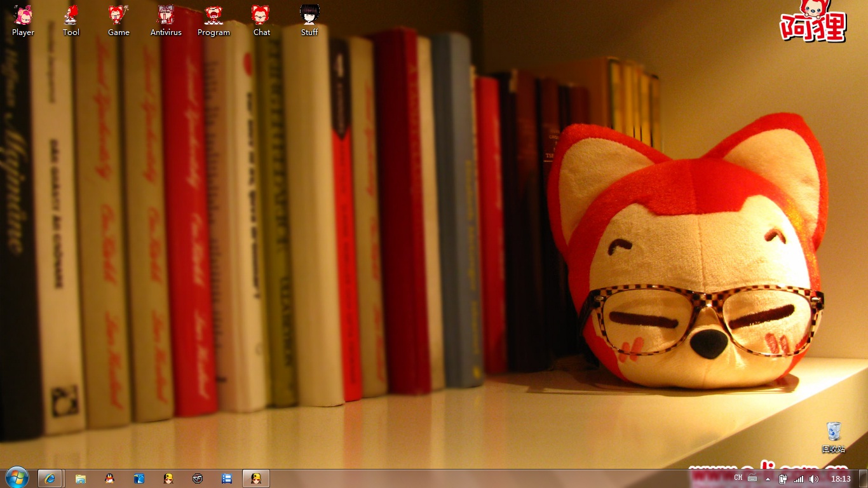Switch input language via CH indicator
868x488 pixels.
pyautogui.click(x=738, y=478)
